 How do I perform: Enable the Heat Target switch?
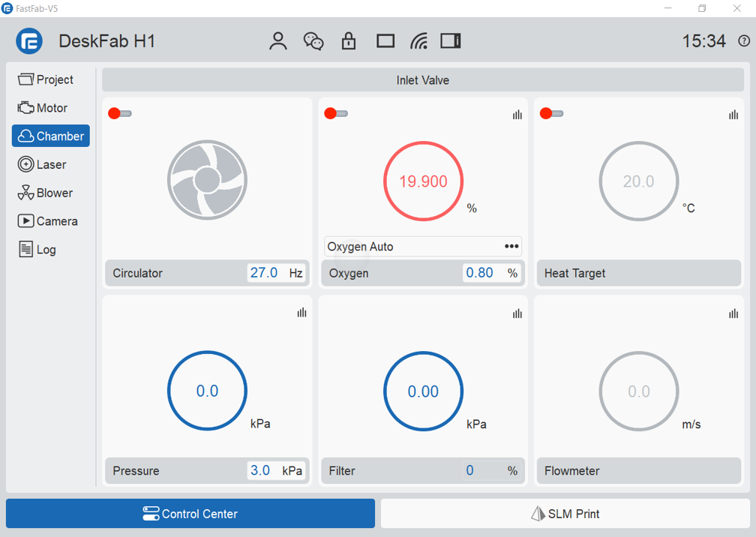coord(552,113)
